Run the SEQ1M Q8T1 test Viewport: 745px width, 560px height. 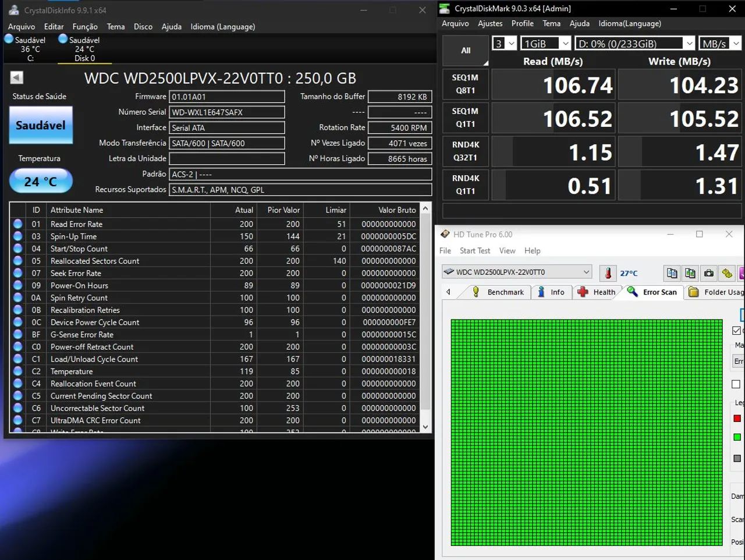466,84
